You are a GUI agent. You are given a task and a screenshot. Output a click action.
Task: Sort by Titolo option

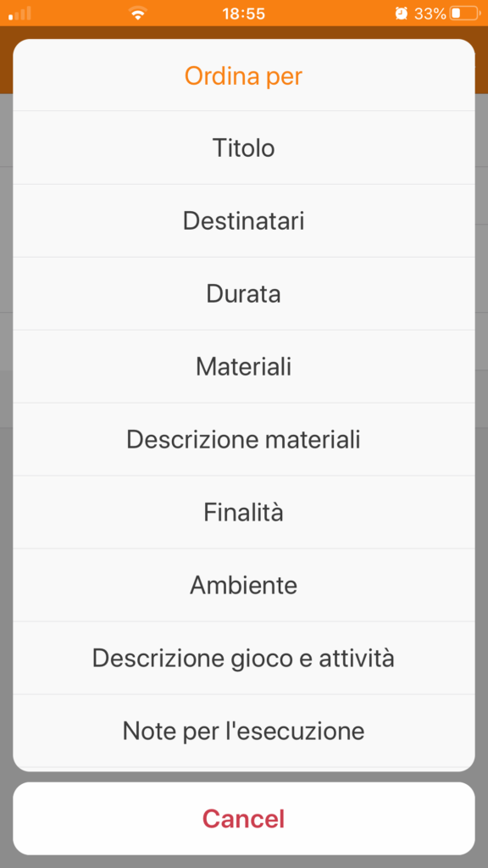coord(243,147)
